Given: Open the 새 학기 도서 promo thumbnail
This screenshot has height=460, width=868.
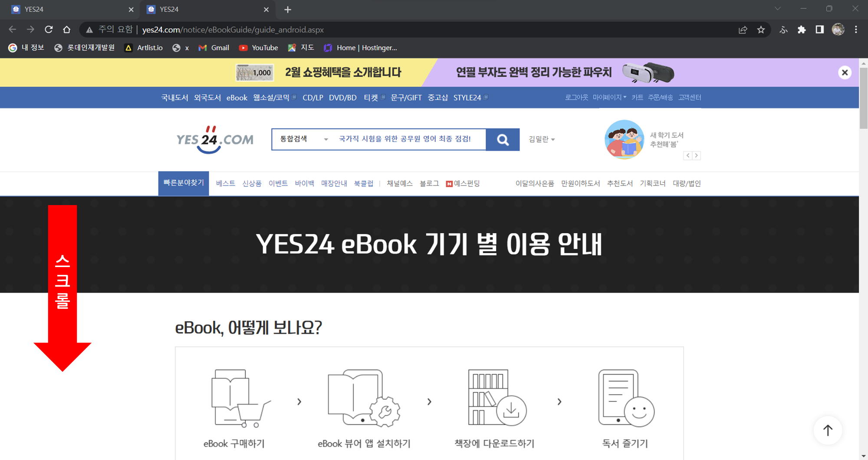Looking at the screenshot, I should pos(624,140).
